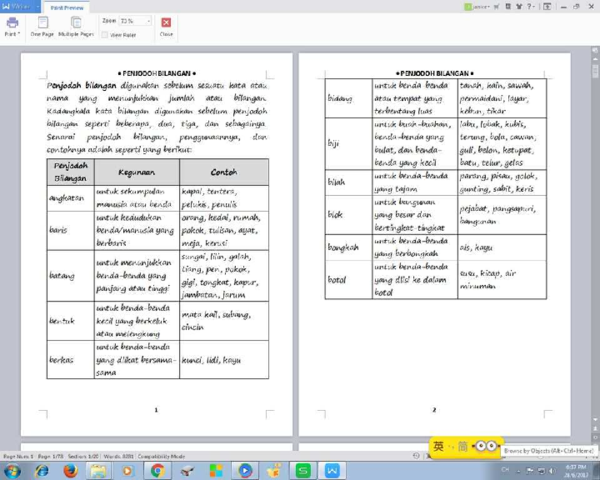
Task: Select the Print Preview tab
Action: pos(67,7)
